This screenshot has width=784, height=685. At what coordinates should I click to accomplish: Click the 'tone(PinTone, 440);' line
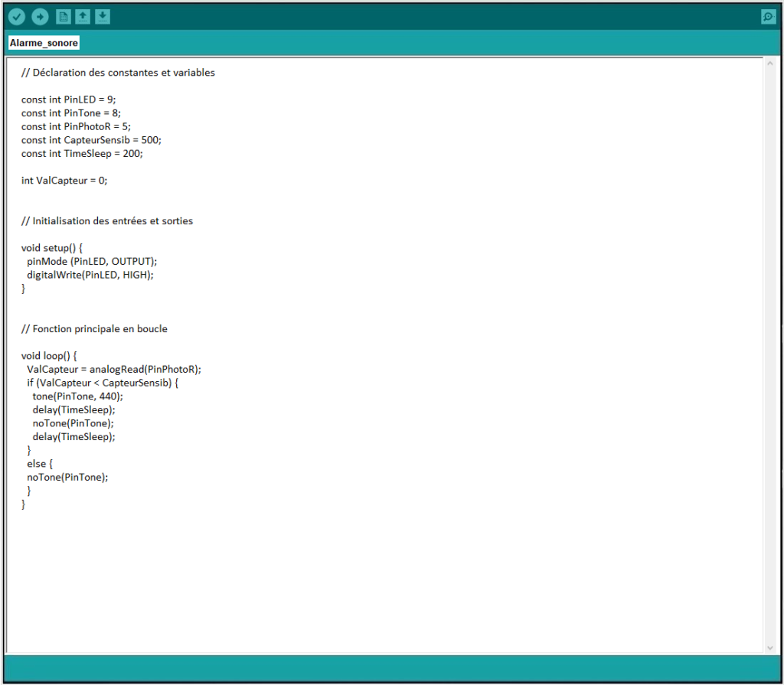[77, 396]
